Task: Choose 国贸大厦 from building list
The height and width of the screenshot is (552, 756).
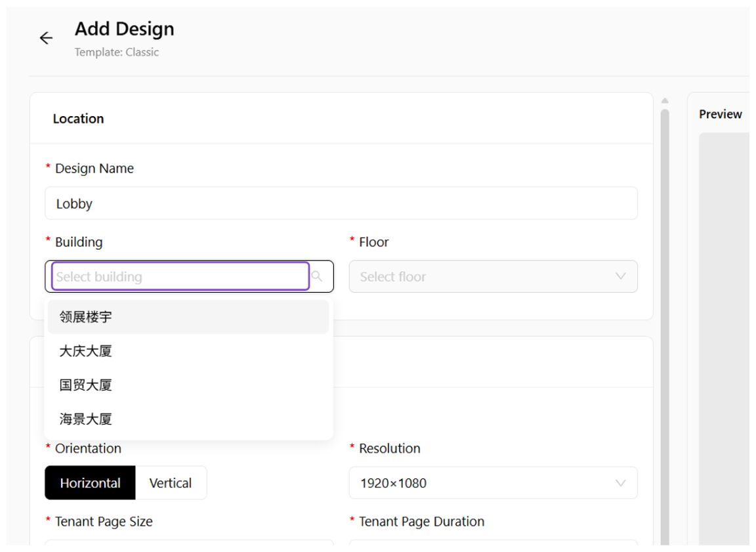Action: (188, 385)
